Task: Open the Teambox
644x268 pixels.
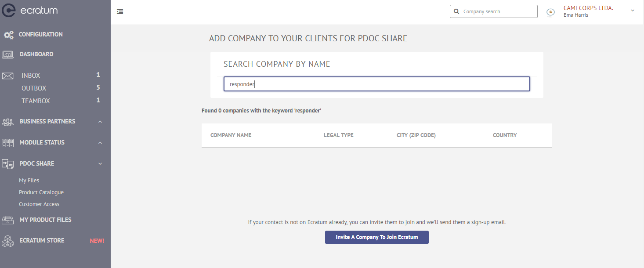Action: pyautogui.click(x=36, y=101)
